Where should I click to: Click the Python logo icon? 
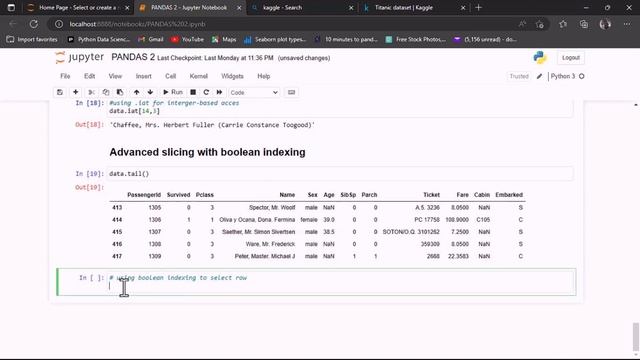[540, 58]
